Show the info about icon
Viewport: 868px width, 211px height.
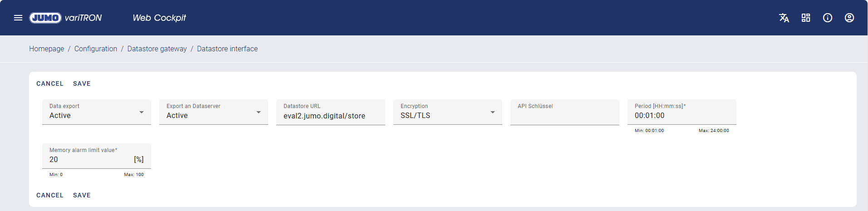[828, 18]
